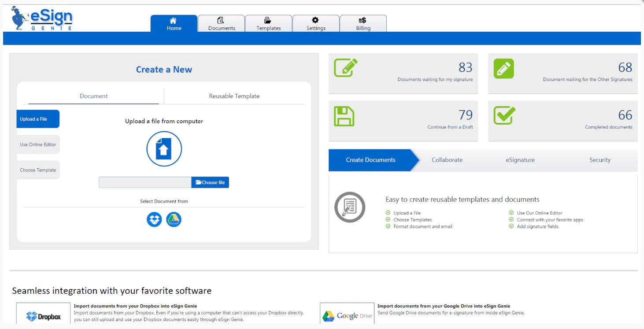This screenshot has width=644, height=329.
Task: Select the Security tab
Action: (600, 160)
